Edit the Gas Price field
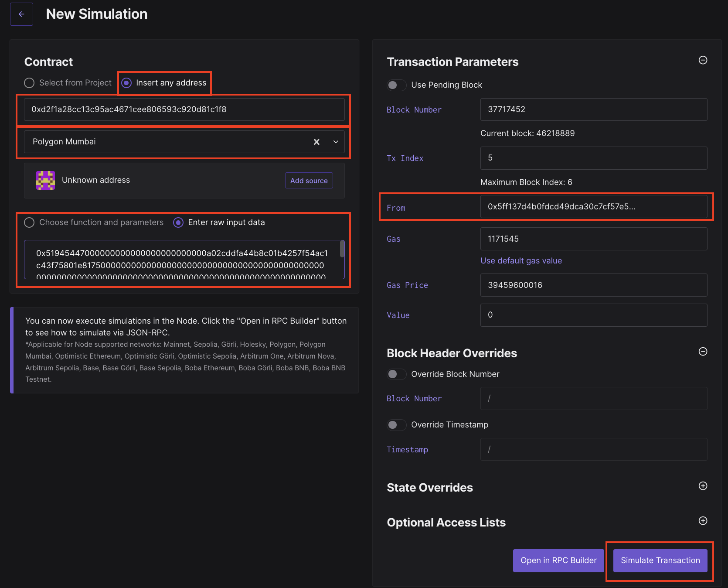The height and width of the screenshot is (588, 728). coord(593,285)
